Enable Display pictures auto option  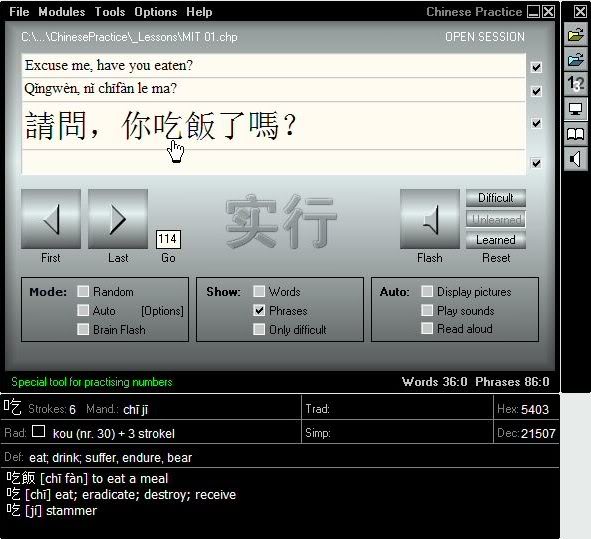[x=427, y=291]
